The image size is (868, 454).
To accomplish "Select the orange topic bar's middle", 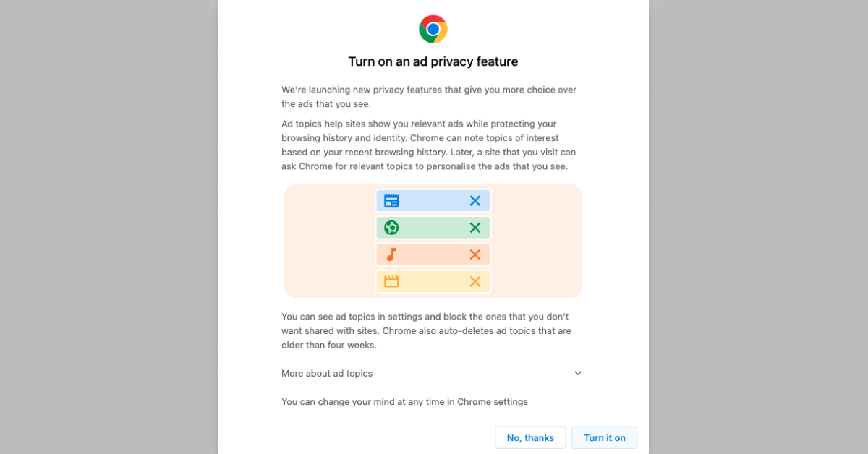I will point(433,254).
